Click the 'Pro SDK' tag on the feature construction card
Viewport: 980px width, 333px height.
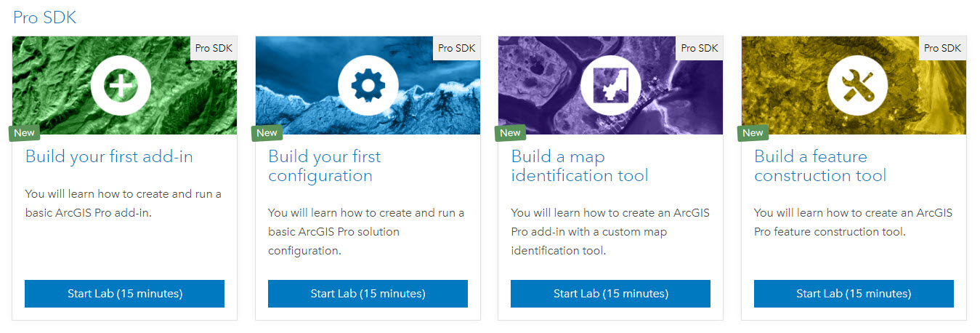pyautogui.click(x=942, y=49)
